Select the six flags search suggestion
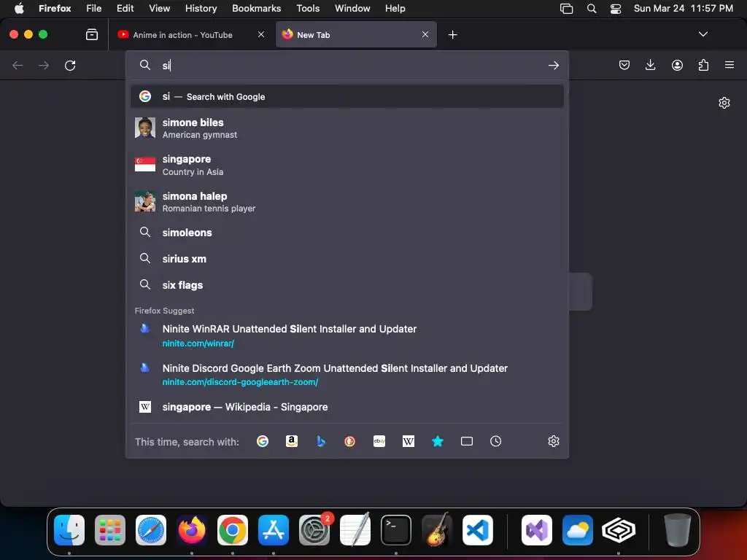The width and height of the screenshot is (747, 560). pos(347,285)
